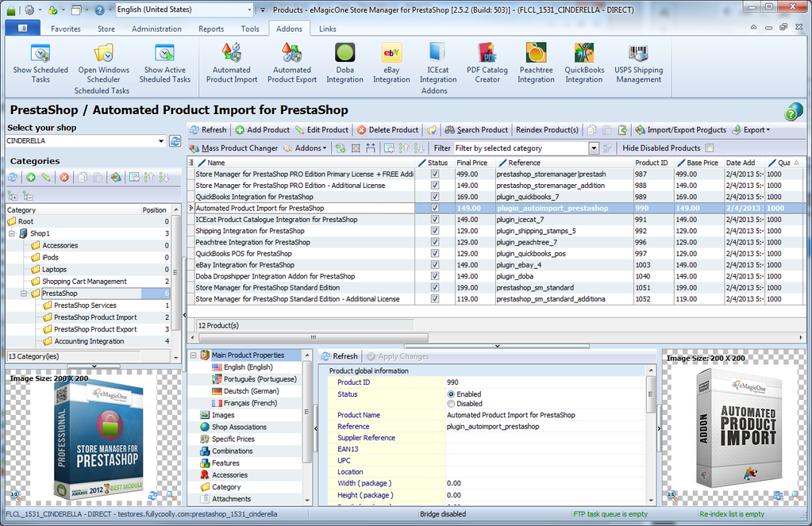Viewport: 812px width, 526px height.
Task: Select the Disabled status radio button
Action: click(x=451, y=404)
